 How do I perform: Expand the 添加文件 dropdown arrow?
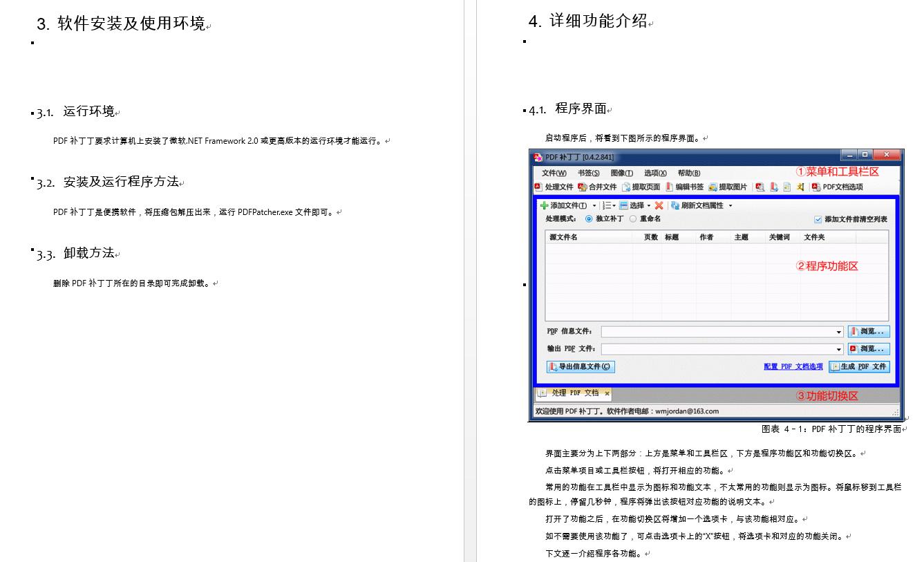[594, 205]
